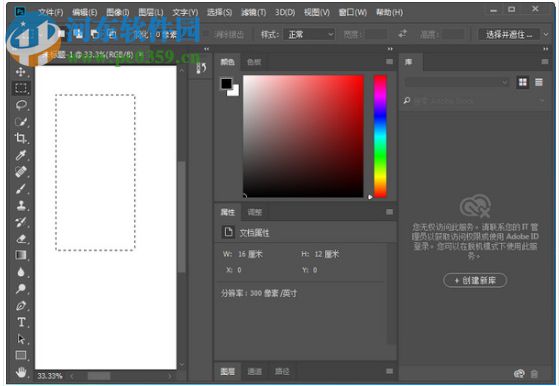
Task: Select the Crop tool
Action: (x=21, y=138)
